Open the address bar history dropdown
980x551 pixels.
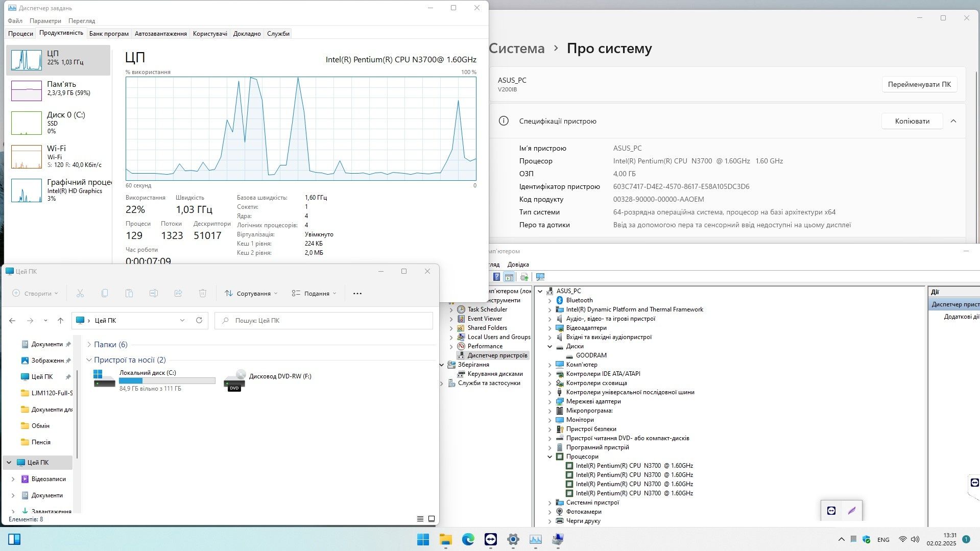click(182, 320)
